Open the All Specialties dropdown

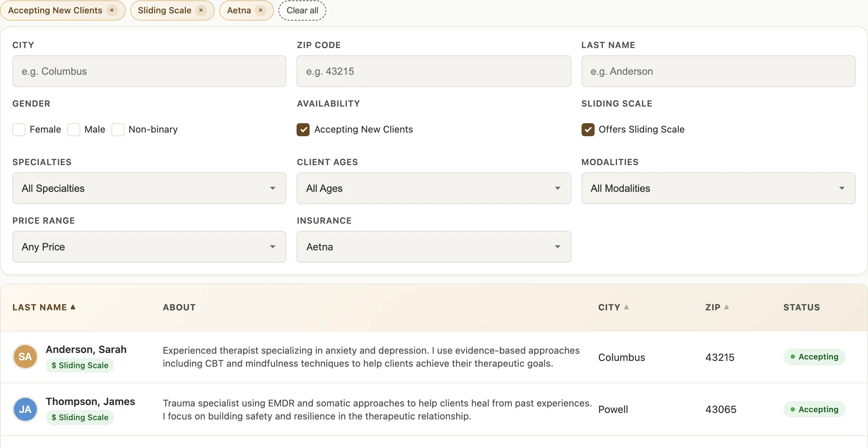[x=149, y=188]
